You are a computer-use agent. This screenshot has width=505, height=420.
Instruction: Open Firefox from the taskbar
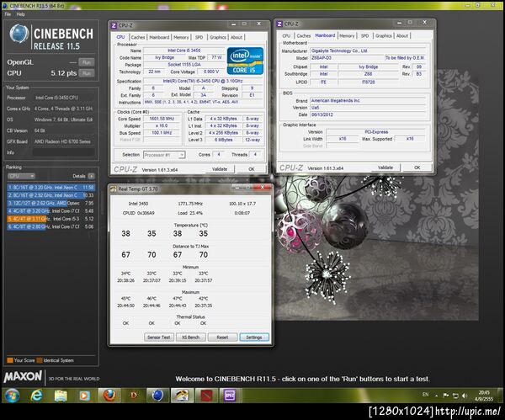pos(109,396)
